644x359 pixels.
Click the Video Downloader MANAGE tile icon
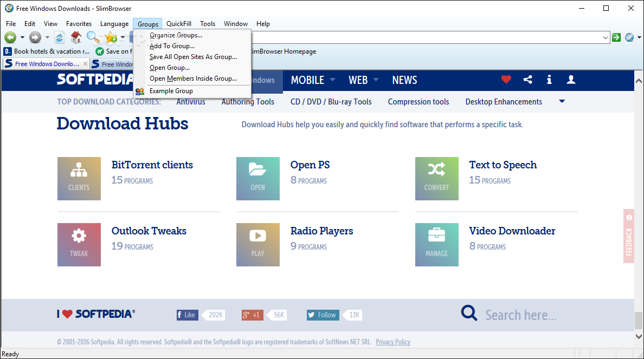[x=436, y=245]
